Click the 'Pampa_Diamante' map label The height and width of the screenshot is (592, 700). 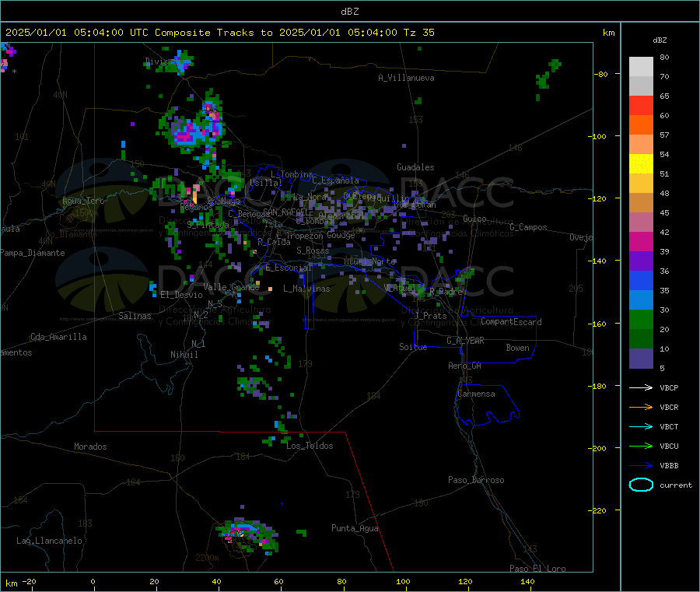[x=33, y=253]
